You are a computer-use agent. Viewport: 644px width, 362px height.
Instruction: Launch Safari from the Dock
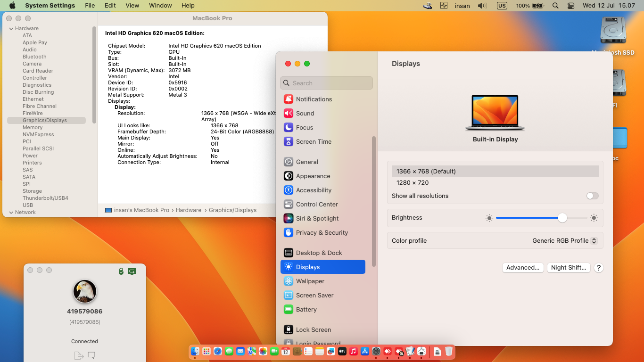pos(218,351)
